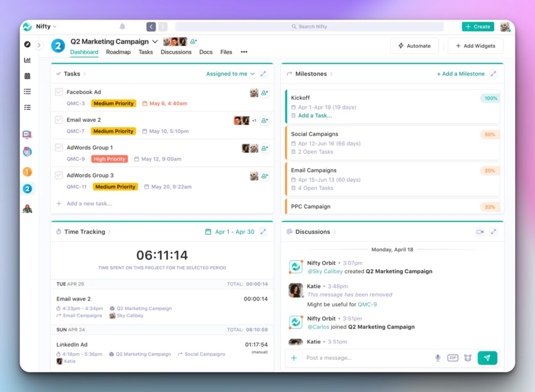Open the checklist icon in the sidebar
The width and height of the screenshot is (535, 392).
click(27, 107)
